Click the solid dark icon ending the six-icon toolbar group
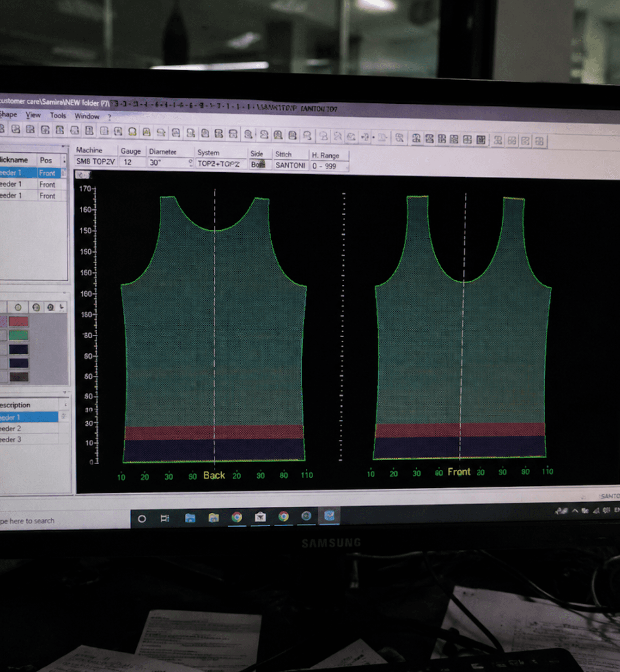This screenshot has height=672, width=620. [x=481, y=139]
